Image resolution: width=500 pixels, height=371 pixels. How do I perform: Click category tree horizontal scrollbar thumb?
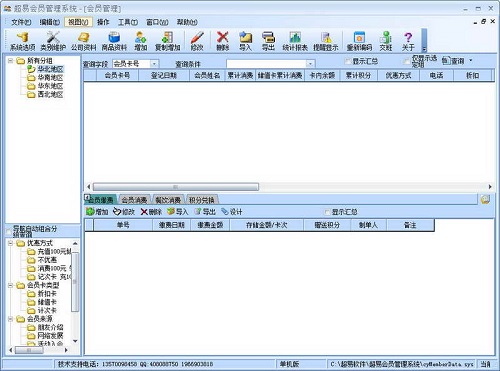tap(29, 350)
